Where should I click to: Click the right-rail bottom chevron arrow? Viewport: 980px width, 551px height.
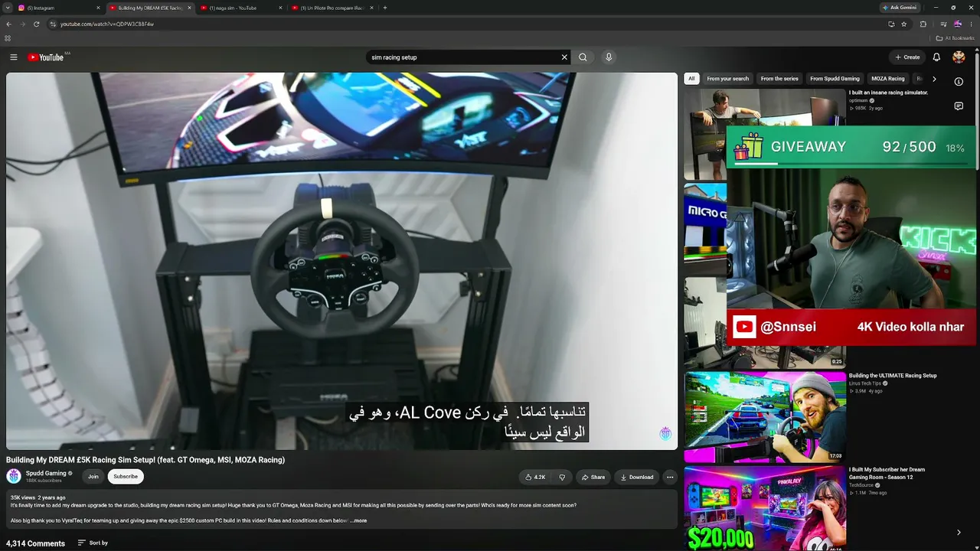959,533
